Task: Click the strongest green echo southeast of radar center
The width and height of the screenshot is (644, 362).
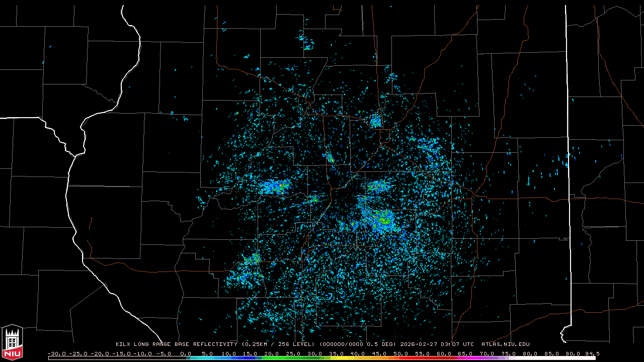Action: pyautogui.click(x=385, y=219)
